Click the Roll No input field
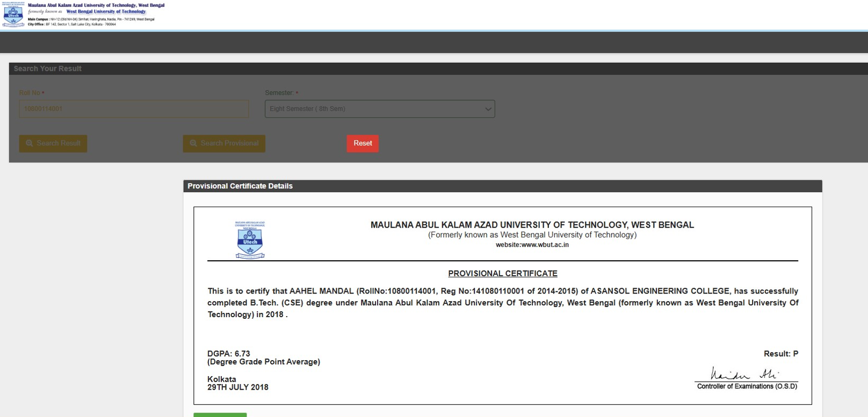868x417 pixels. [134, 109]
